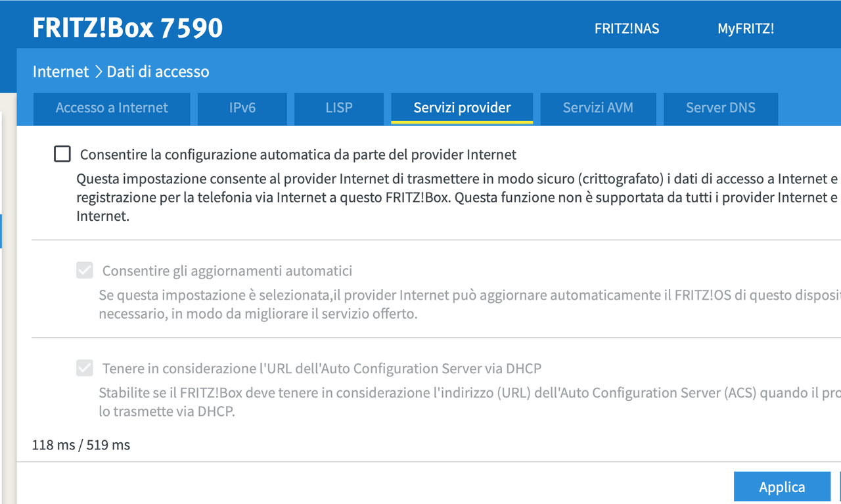Open 'Dati di accesso' from the breadcrumb
The width and height of the screenshot is (841, 504).
[x=158, y=72]
